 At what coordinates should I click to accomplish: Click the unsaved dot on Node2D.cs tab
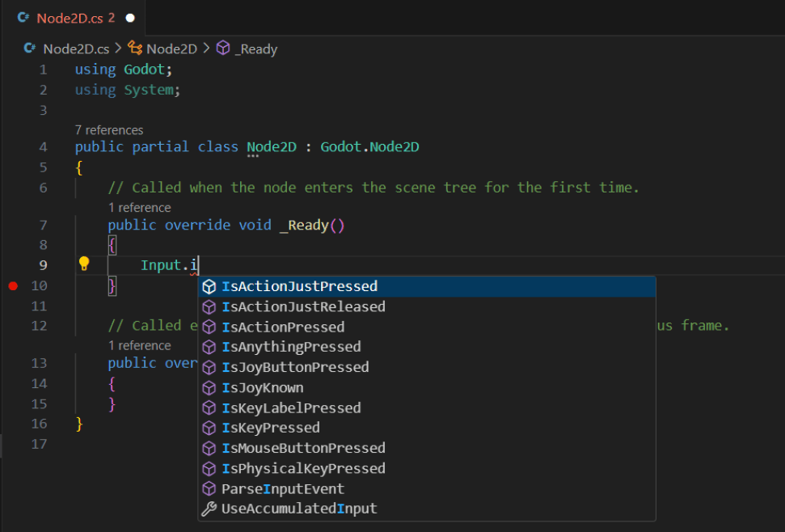point(130,18)
